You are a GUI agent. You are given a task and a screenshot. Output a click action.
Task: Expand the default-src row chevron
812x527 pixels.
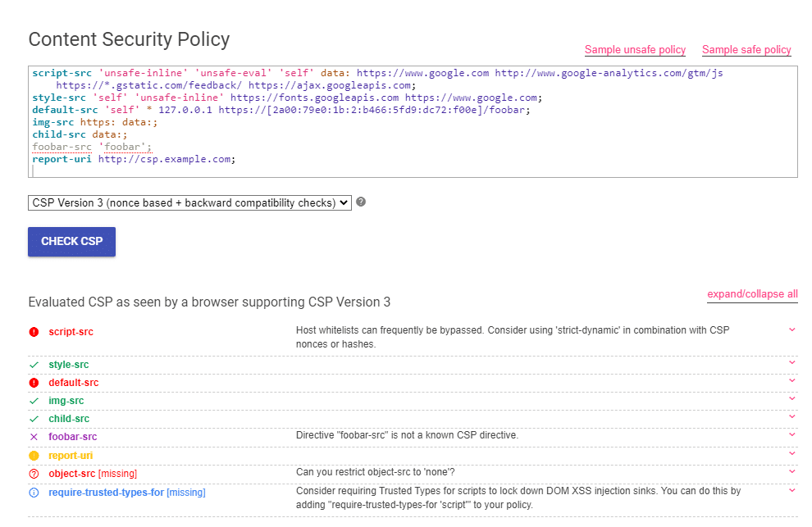pyautogui.click(x=791, y=380)
